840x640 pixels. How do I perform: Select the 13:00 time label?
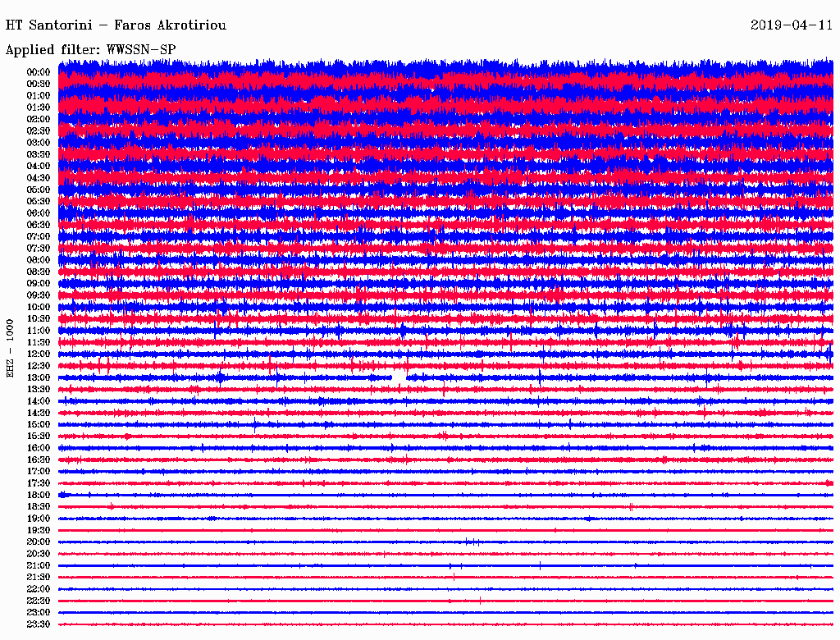pos(39,378)
